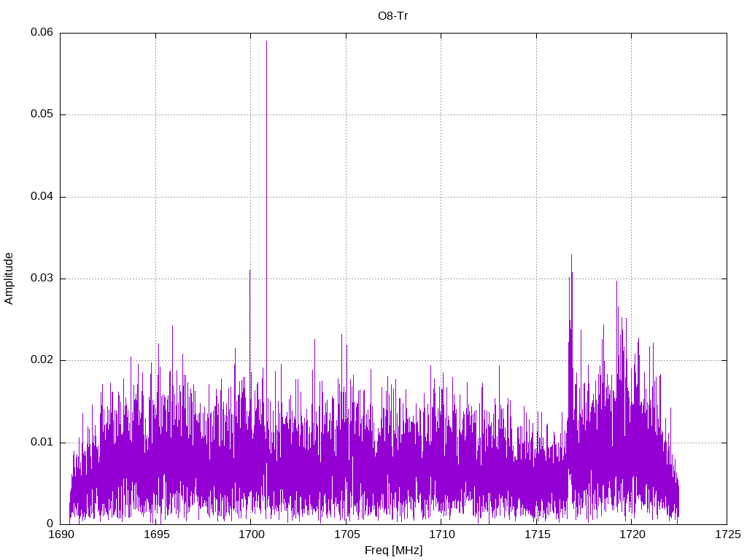This screenshot has height=560, width=747.
Task: Click the 1710 x-axis tick label
Action: [441, 535]
